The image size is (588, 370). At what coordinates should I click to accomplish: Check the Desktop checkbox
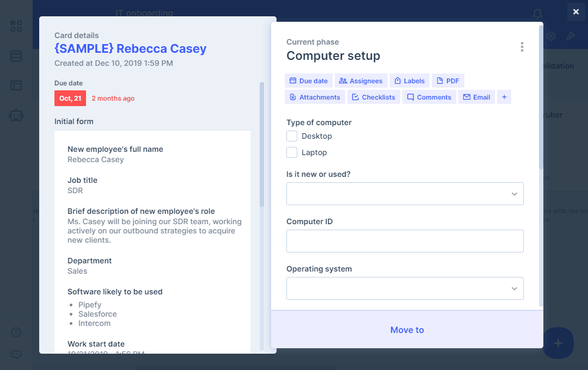tap(292, 136)
